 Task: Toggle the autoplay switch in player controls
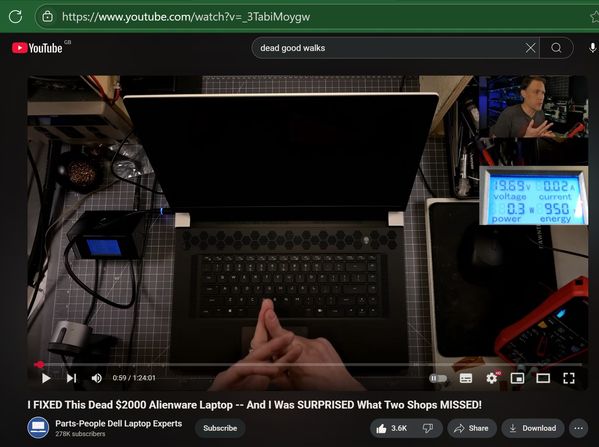click(x=438, y=378)
